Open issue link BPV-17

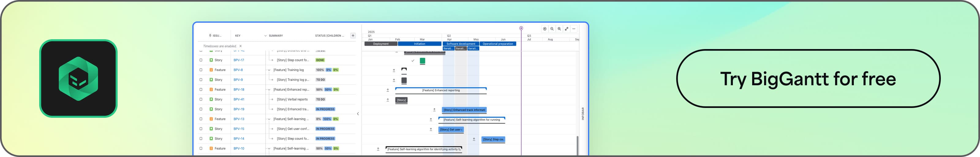(x=239, y=60)
